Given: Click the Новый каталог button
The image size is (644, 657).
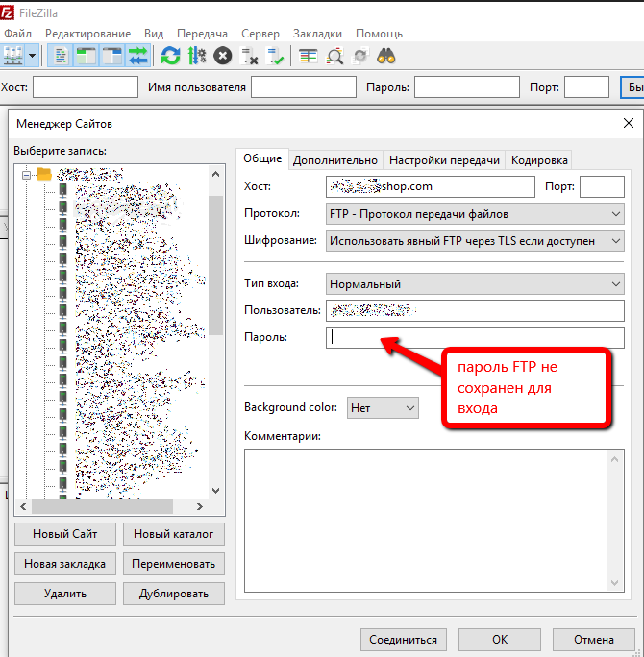Looking at the screenshot, I should coord(174,534).
